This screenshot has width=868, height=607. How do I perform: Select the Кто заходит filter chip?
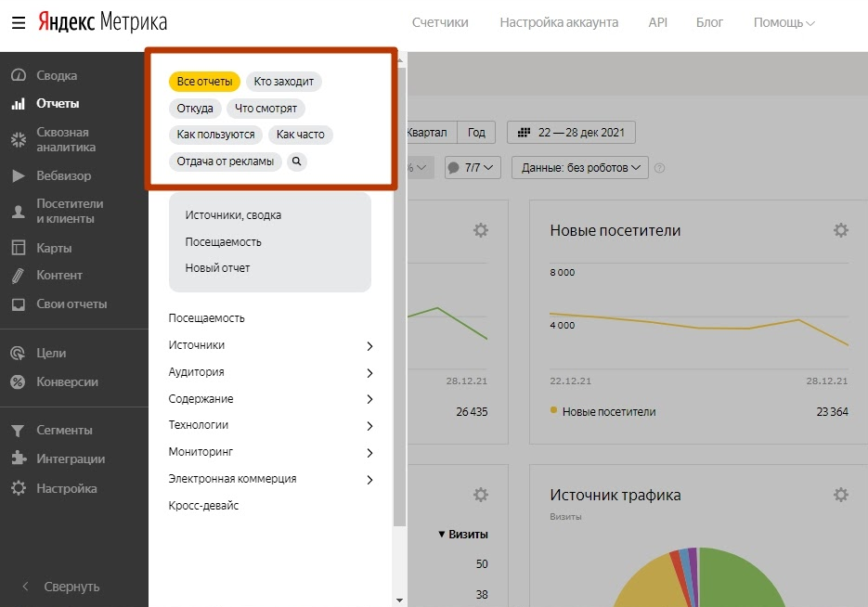[284, 82]
